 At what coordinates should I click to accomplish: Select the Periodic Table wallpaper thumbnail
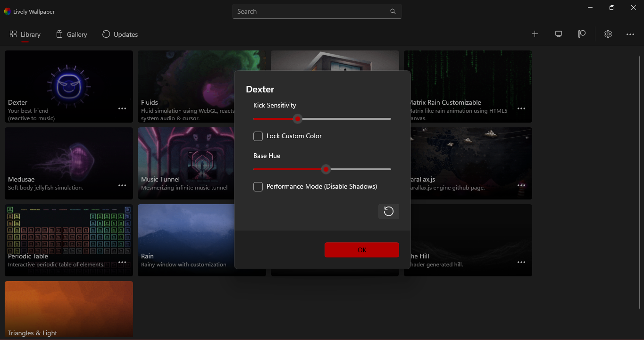click(69, 240)
